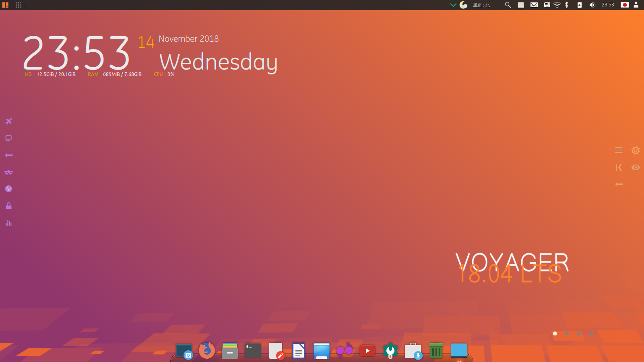Open the green wrench gear settings tool
The height and width of the screenshot is (362, 644).
[x=390, y=351]
